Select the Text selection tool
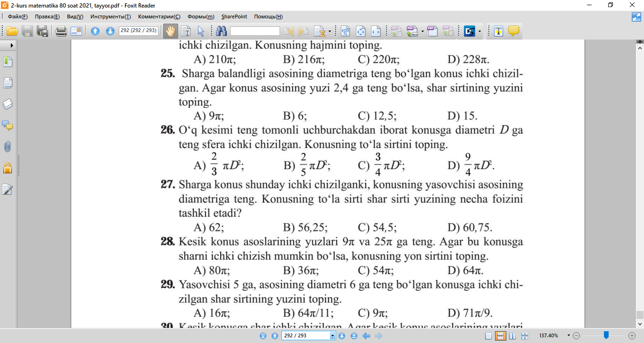This screenshot has width=644, height=343. 186,32
